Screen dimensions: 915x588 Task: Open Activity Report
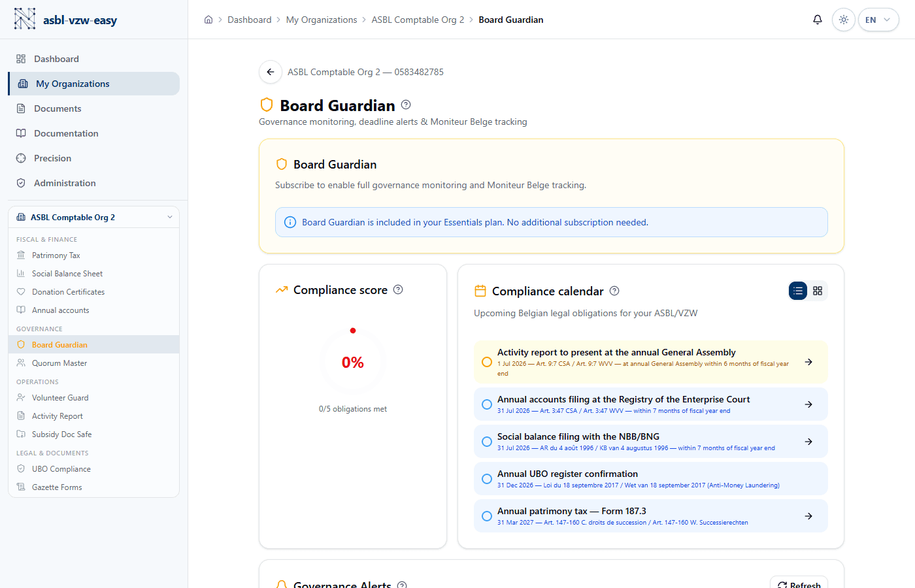tap(93, 416)
